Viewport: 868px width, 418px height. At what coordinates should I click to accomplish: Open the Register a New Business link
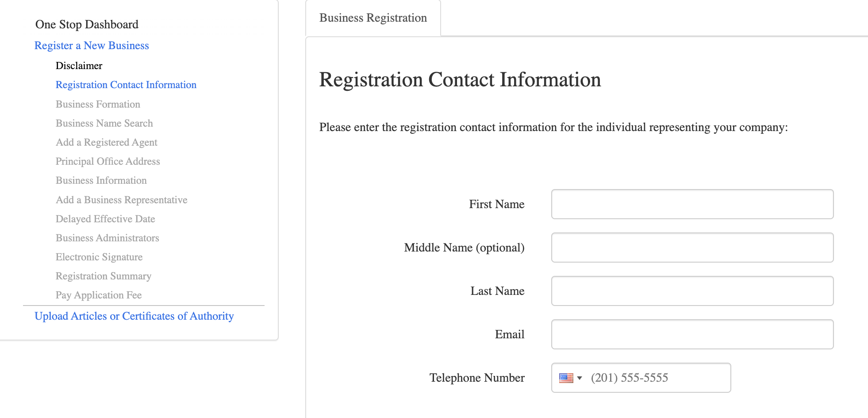[x=92, y=46]
